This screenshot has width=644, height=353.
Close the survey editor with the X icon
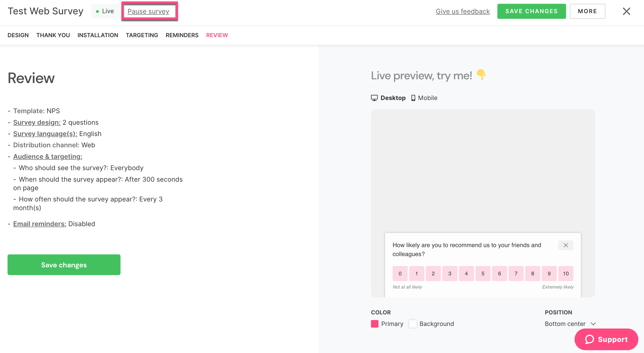626,11
